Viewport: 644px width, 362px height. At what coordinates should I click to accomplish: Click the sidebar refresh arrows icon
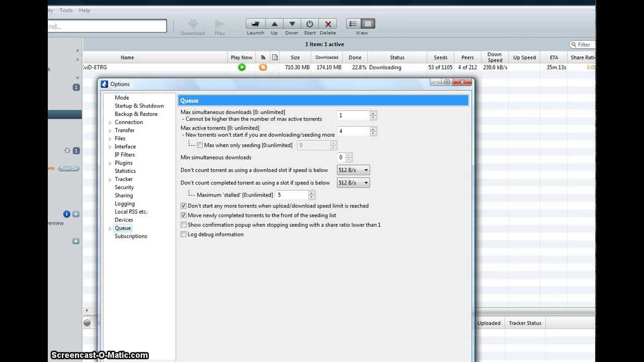67,150
